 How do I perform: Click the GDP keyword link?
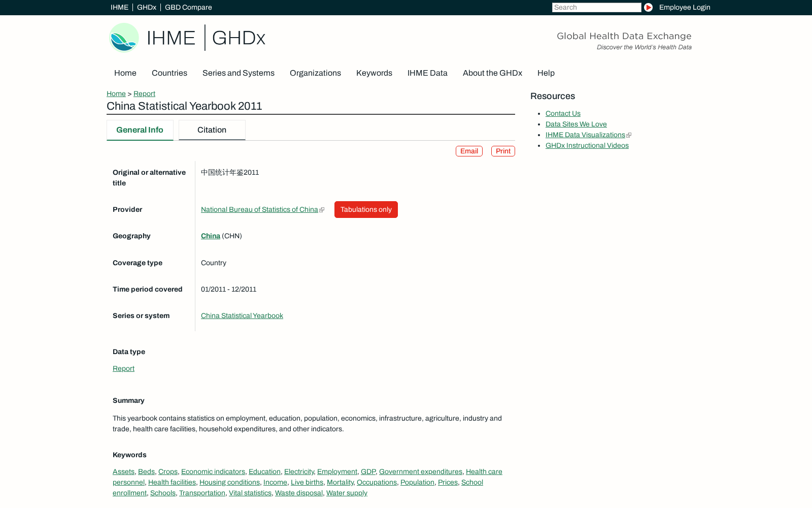click(368, 471)
